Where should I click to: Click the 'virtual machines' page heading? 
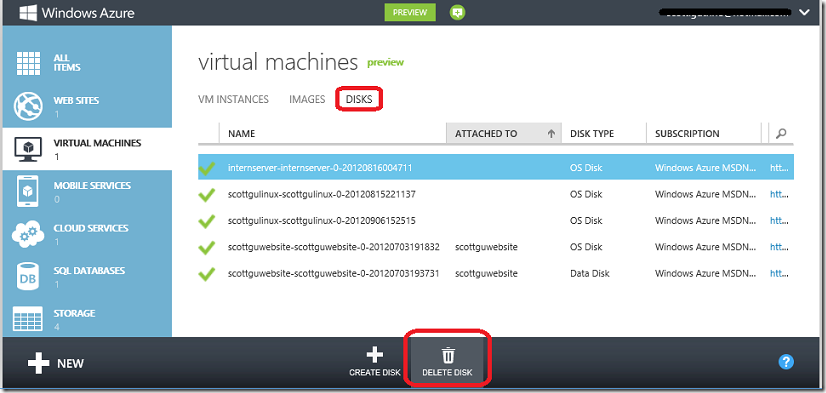point(278,62)
